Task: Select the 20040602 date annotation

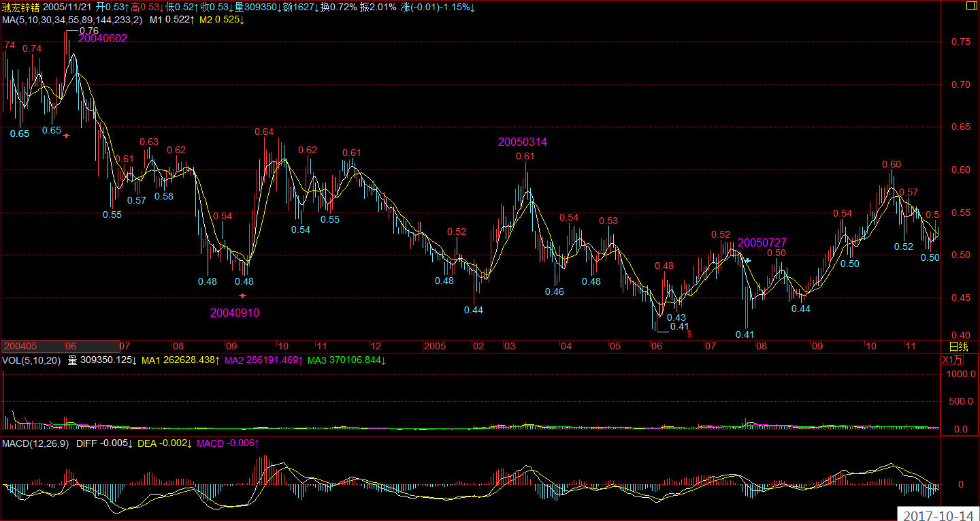Action: (103, 39)
